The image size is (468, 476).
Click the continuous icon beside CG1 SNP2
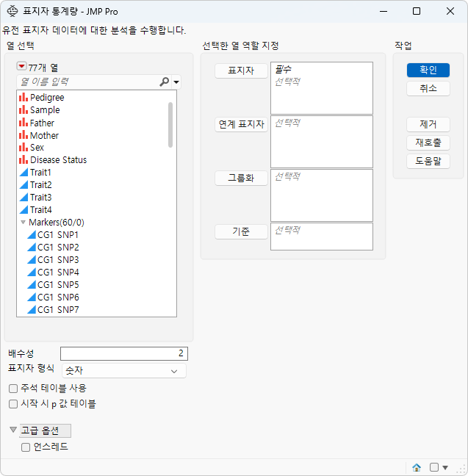(32, 248)
